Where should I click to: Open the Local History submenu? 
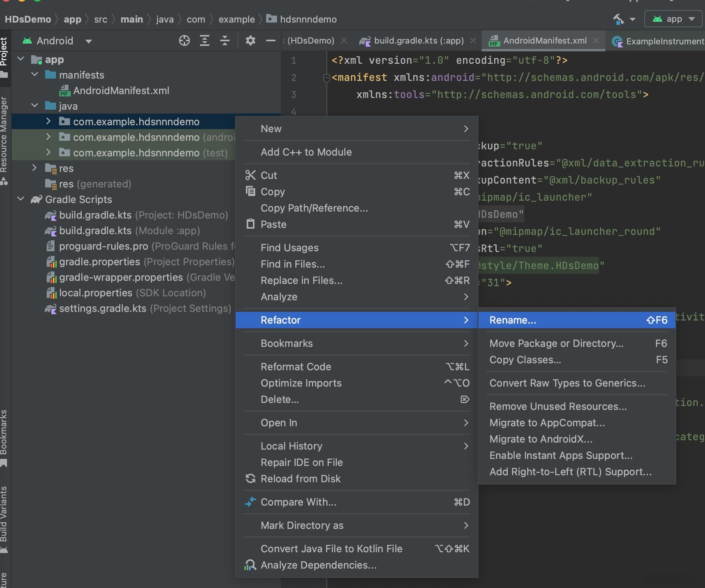356,446
